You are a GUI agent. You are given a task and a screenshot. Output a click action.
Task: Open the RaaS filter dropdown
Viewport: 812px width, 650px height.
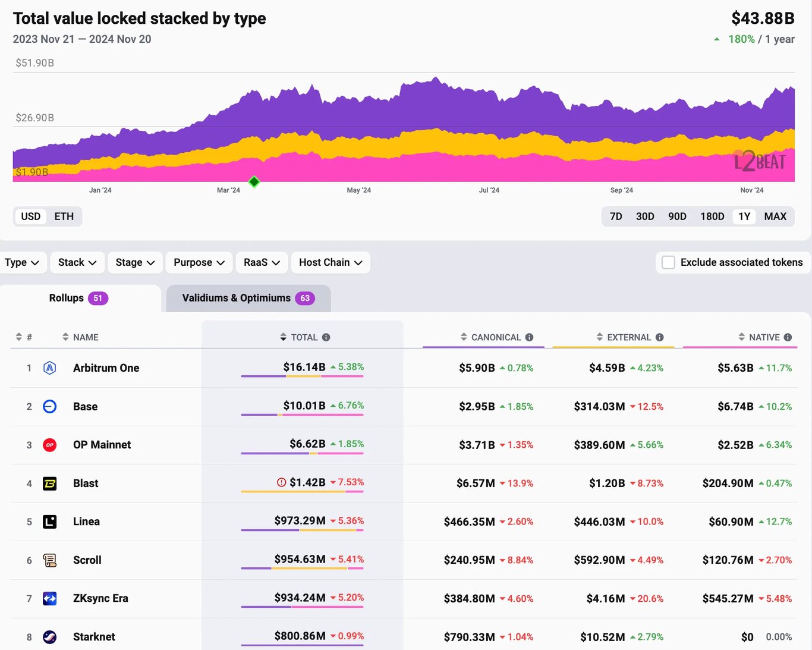tap(262, 262)
